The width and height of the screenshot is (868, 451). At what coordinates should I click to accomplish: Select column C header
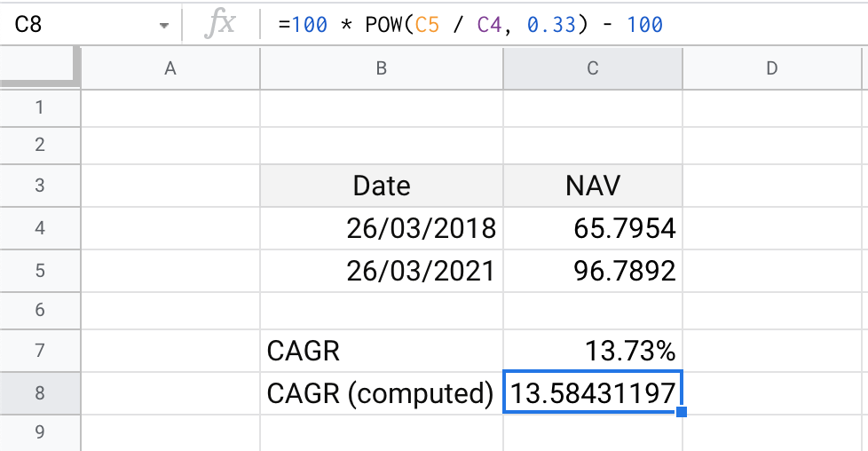593,68
